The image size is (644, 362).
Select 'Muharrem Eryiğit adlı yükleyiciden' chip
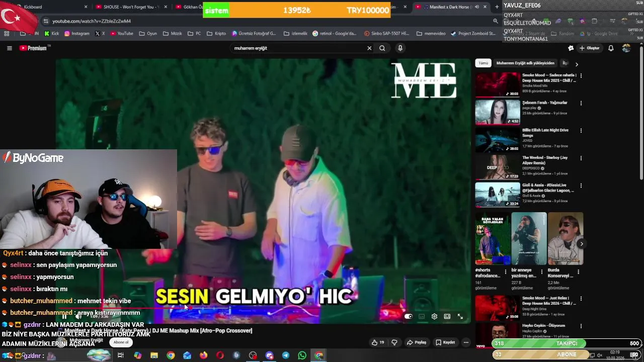525,63
